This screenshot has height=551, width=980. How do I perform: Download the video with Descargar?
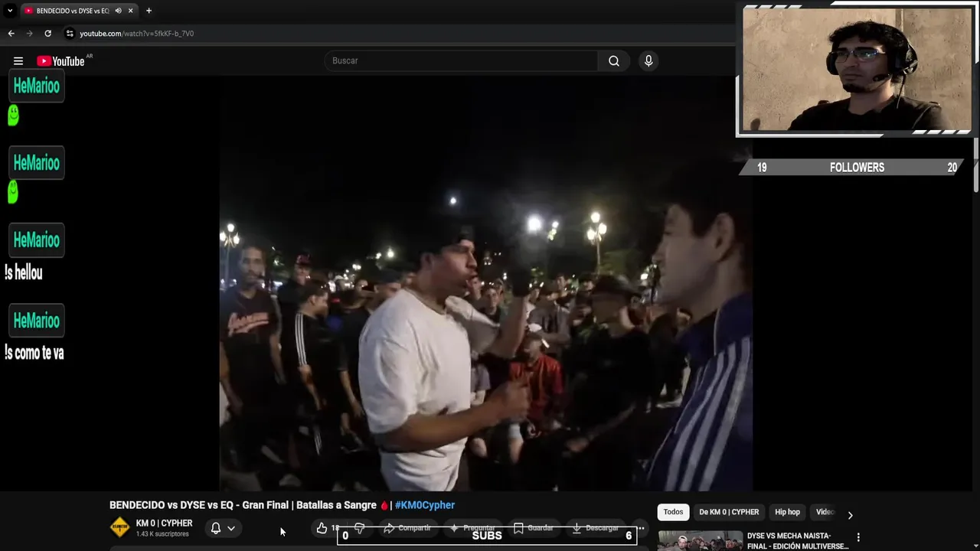click(595, 528)
